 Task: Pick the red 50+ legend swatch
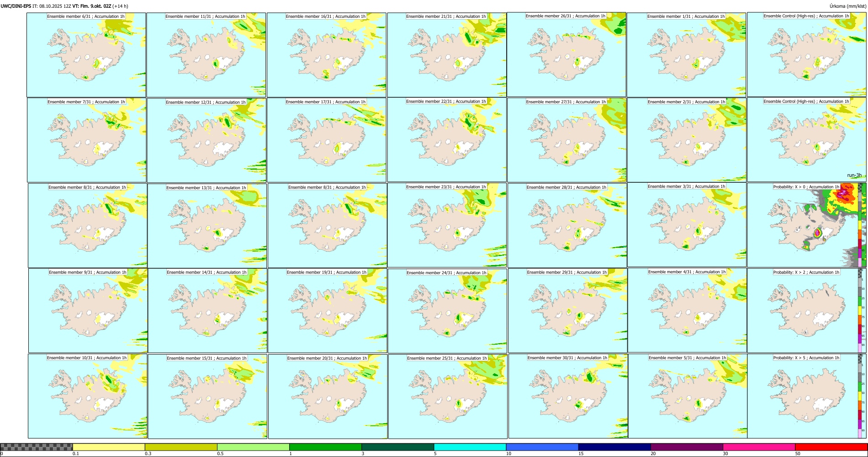831,447
